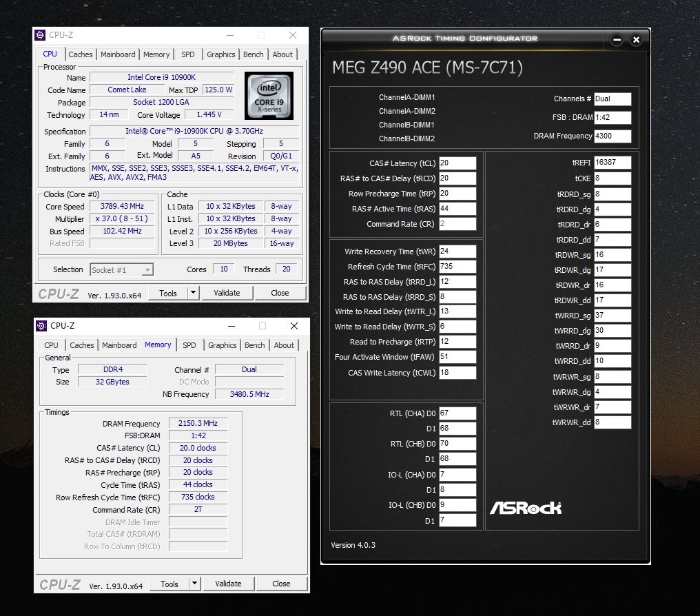Minimize the ASRock Timing Configurator window
This screenshot has height=616, width=700.
617,40
